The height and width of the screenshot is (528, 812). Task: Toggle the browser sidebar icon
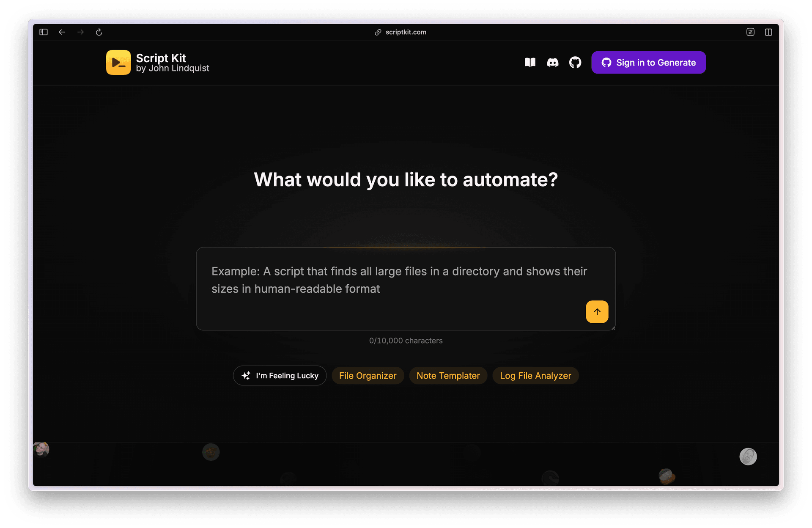(x=44, y=32)
